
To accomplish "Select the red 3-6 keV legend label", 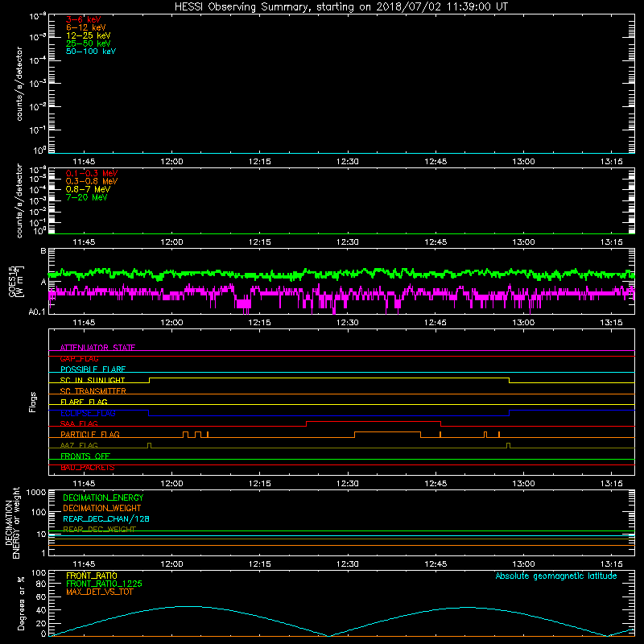I will [83, 19].
